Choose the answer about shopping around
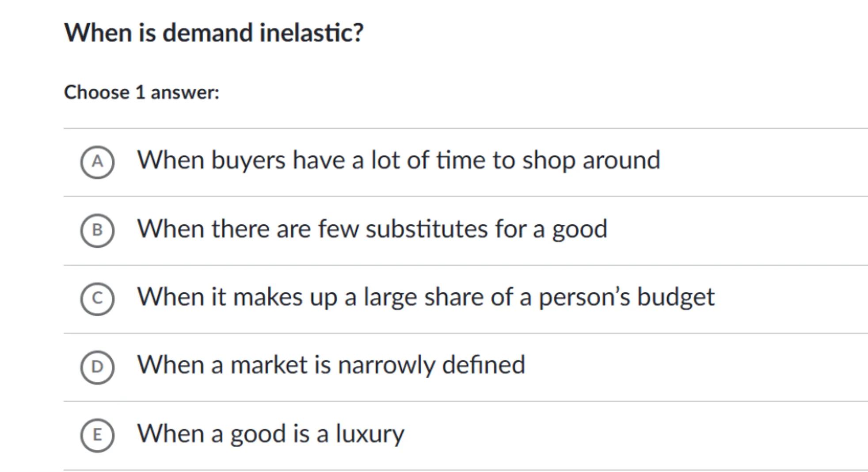The image size is (868, 472). tap(398, 160)
